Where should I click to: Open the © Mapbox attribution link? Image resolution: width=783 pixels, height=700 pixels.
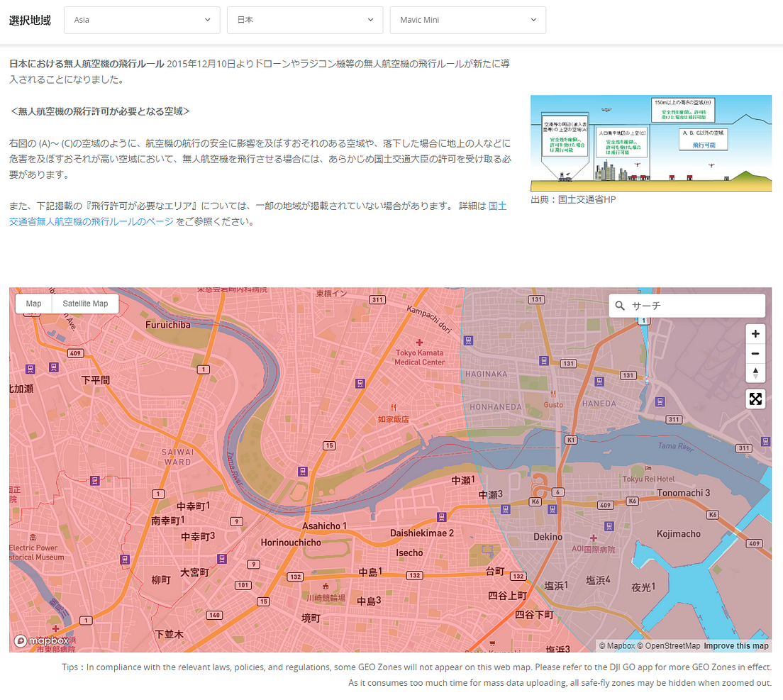pyautogui.click(x=617, y=645)
